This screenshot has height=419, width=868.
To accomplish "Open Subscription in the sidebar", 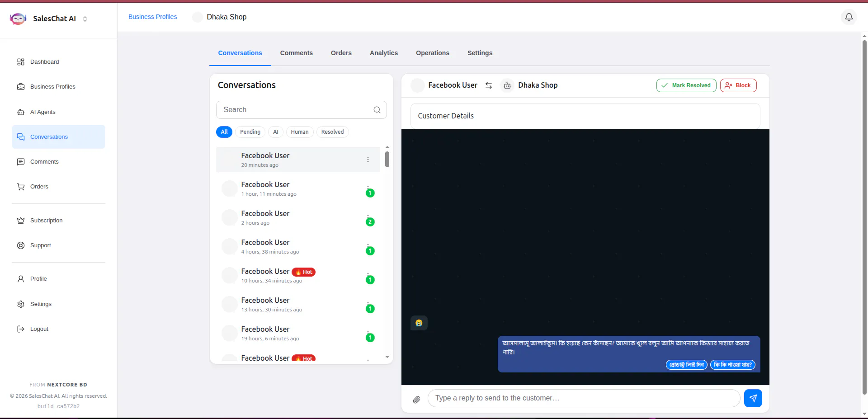I will [58, 221].
